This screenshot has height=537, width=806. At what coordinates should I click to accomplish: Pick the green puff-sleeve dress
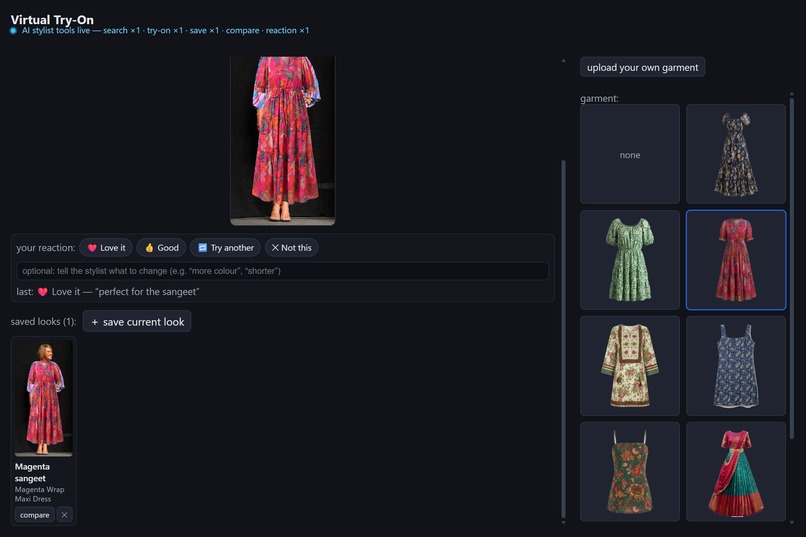(x=630, y=260)
